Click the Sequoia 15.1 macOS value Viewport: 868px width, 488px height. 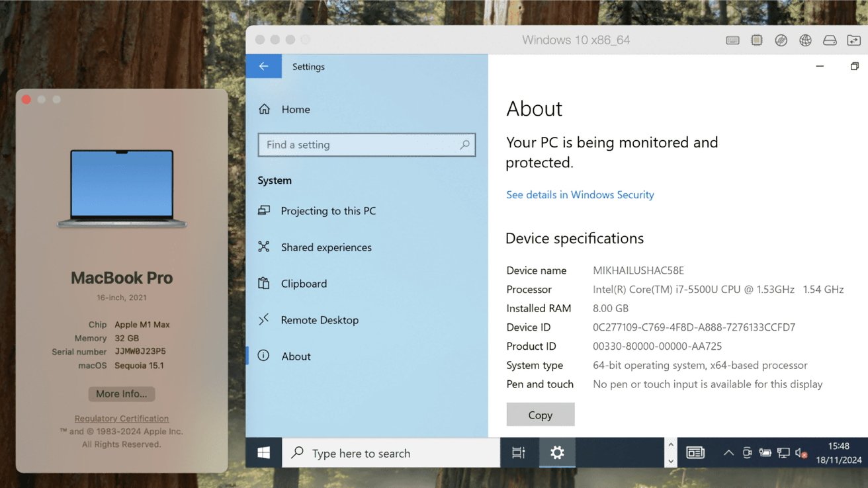pos(139,366)
